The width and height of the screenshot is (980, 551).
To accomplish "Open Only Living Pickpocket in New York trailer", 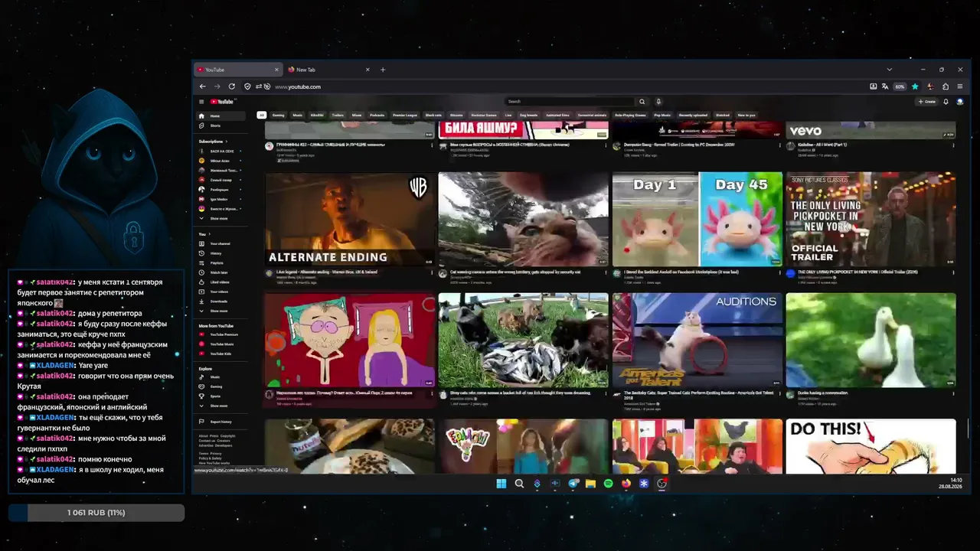I will (871, 219).
